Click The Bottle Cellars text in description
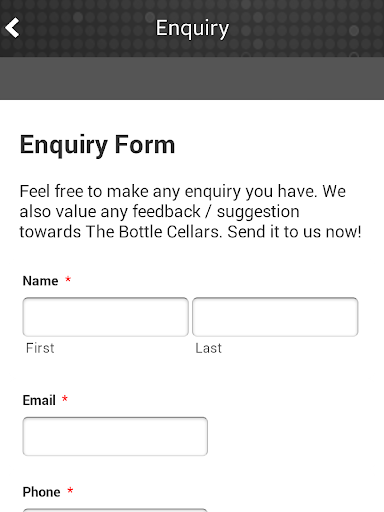 (x=154, y=232)
